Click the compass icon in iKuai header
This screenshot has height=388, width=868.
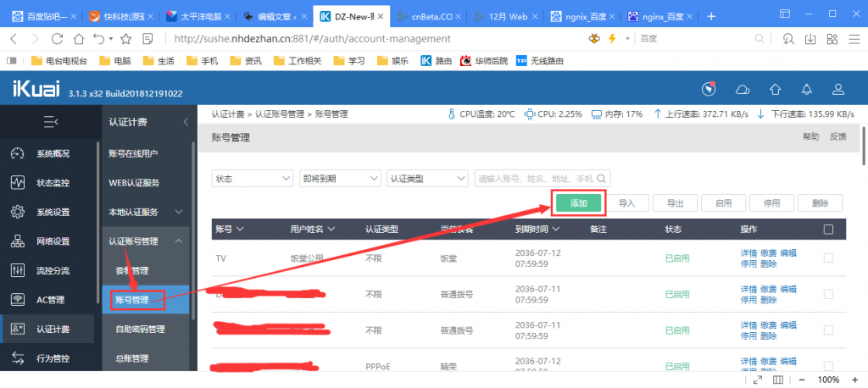click(709, 90)
